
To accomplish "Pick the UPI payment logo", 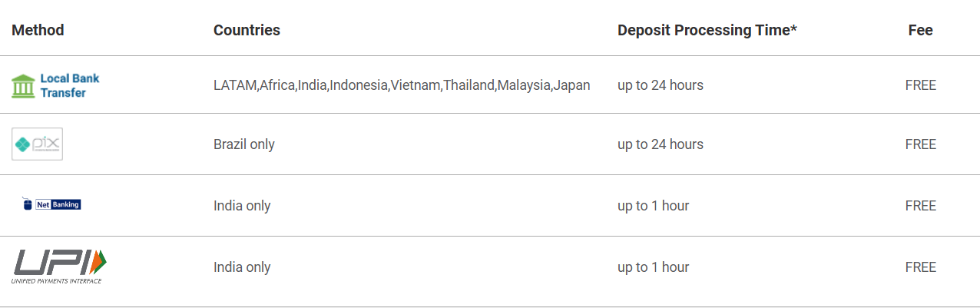I will 59,266.
